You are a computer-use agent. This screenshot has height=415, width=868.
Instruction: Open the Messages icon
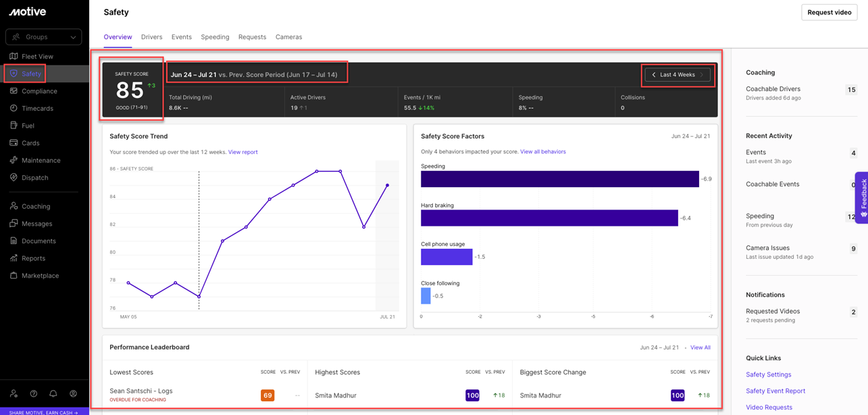(x=14, y=223)
